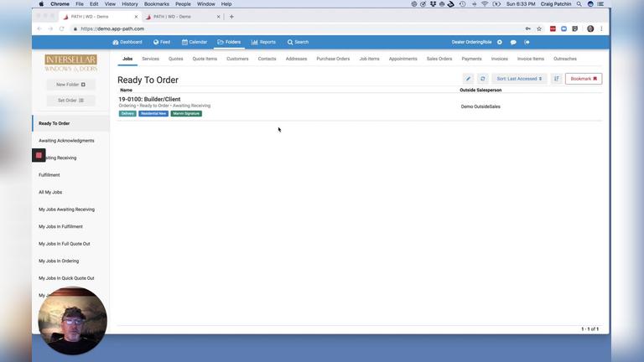
Task: Switch to the Sales Orders tab
Action: pyautogui.click(x=439, y=59)
